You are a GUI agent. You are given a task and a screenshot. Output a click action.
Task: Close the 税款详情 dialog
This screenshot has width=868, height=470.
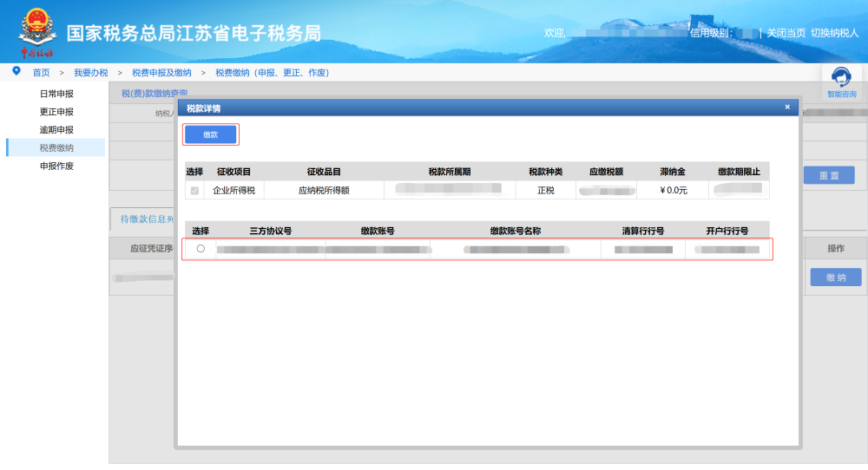787,108
